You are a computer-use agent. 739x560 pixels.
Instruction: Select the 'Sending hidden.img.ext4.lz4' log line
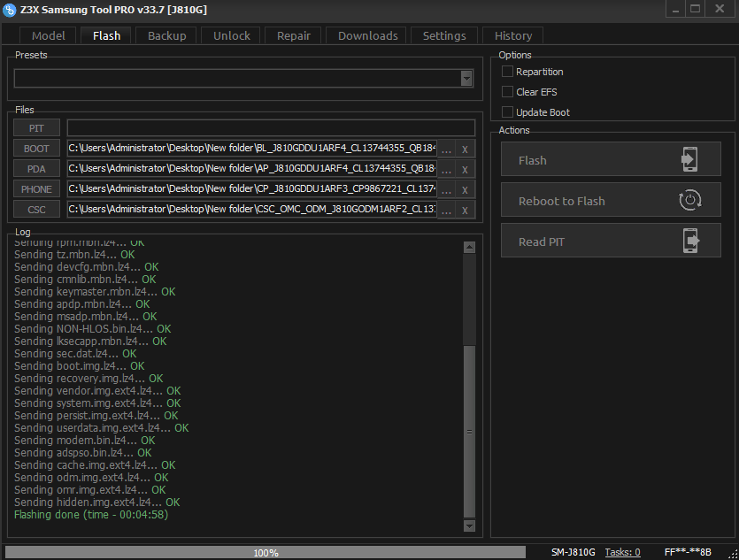(97, 502)
